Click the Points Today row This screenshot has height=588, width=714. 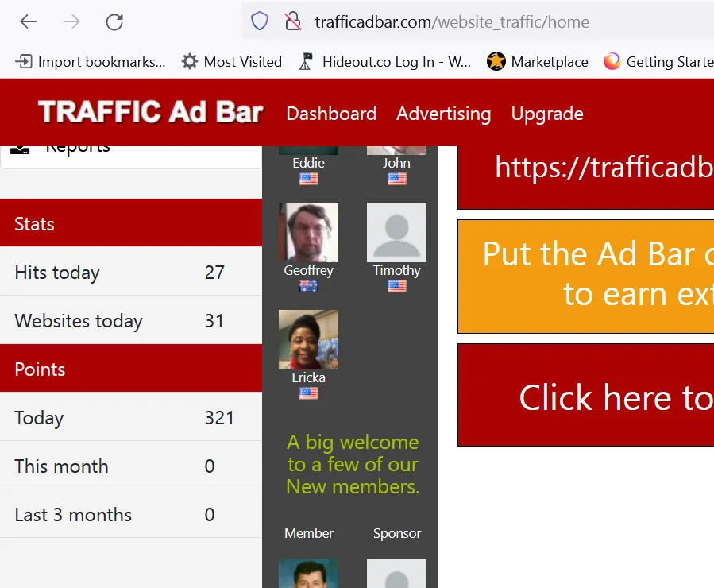click(x=131, y=417)
